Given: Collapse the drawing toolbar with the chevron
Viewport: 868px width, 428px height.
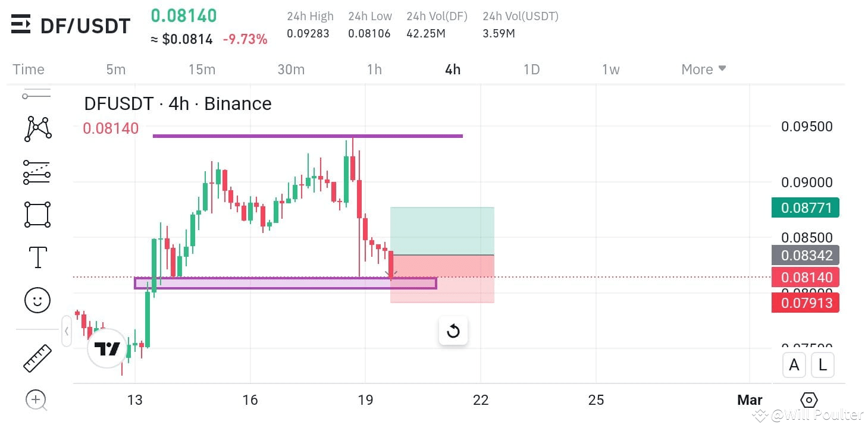Looking at the screenshot, I should (66, 331).
